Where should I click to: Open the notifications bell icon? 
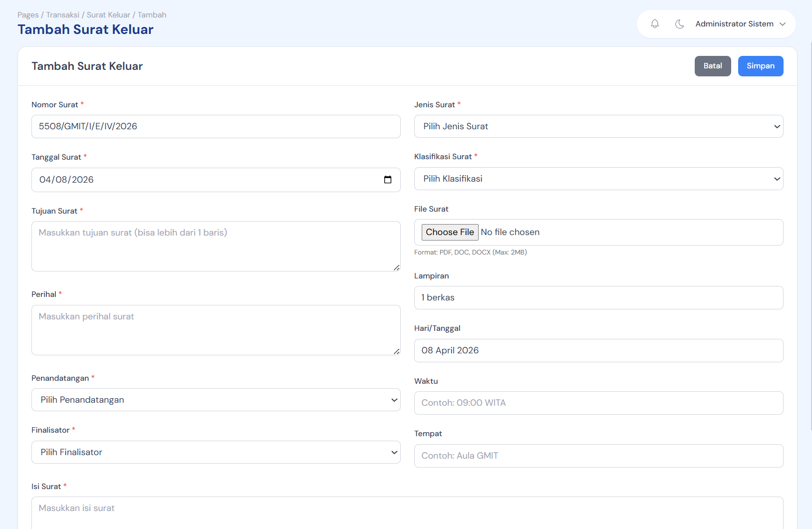click(655, 24)
